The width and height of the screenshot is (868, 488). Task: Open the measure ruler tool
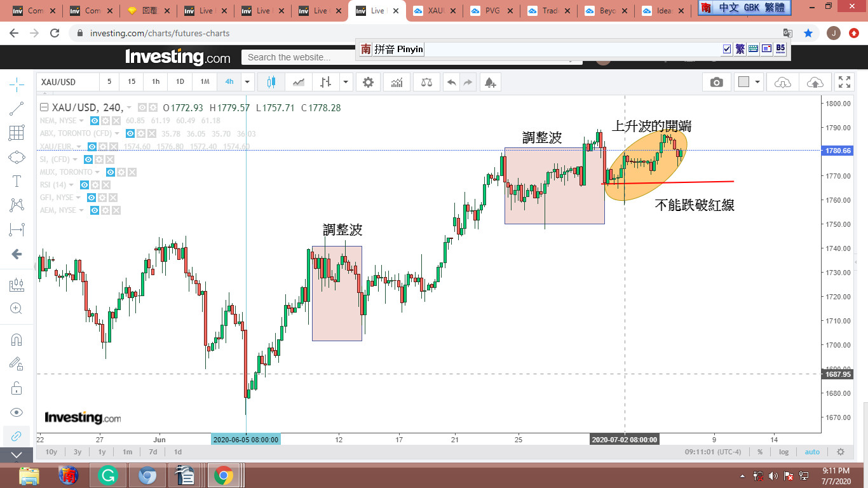click(x=17, y=285)
